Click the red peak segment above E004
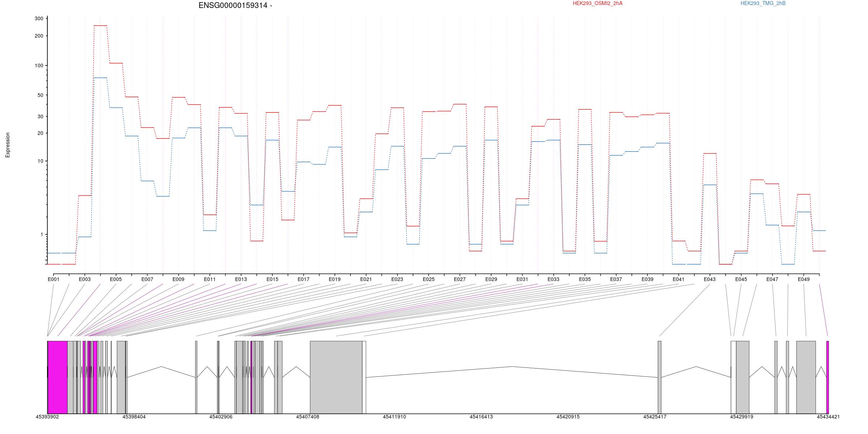868x434 pixels. tap(100, 26)
